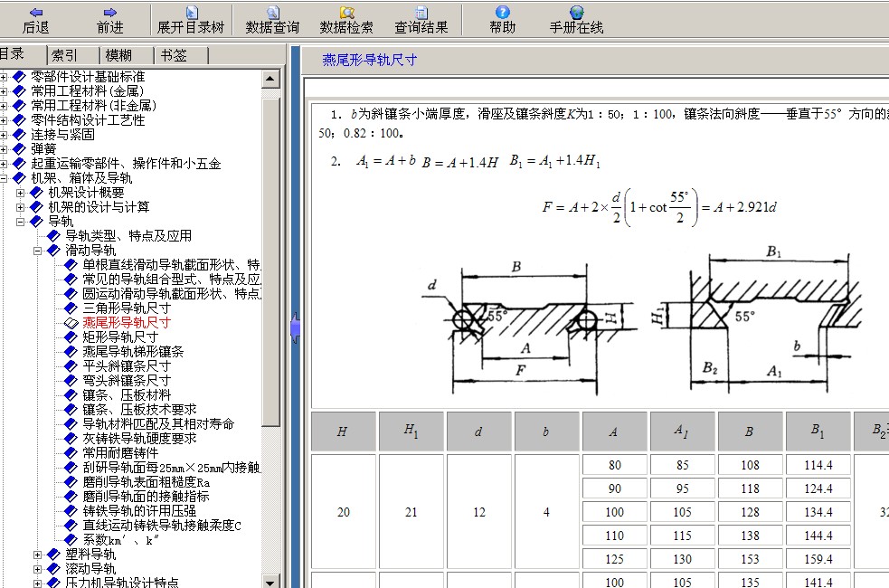Screen dimensions: 889x588
Task: Open the 手册在线 globe icon
Action: pyautogui.click(x=577, y=12)
